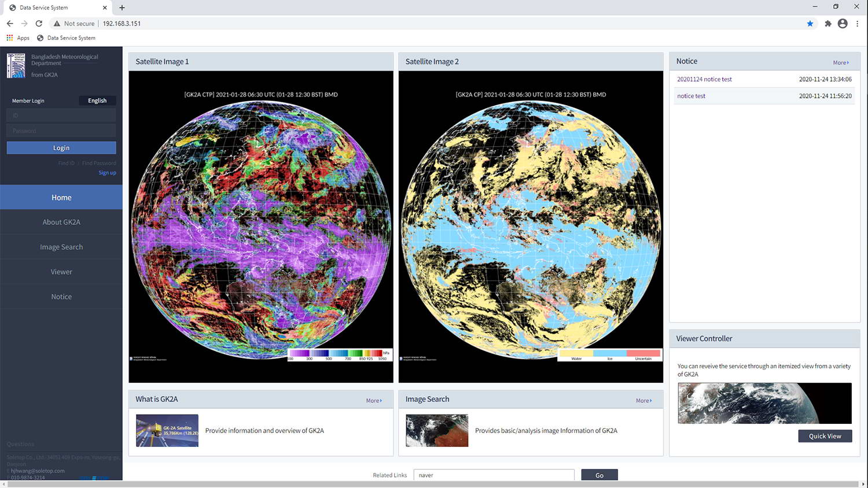
Task: Click 'Provides basic/analysis image Information' text
Action: click(x=546, y=431)
